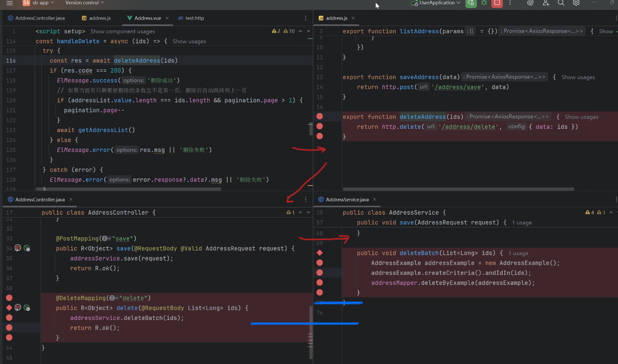Open tab options for Address.vue editor group
Screen dimensions: 618x364
[306, 18]
